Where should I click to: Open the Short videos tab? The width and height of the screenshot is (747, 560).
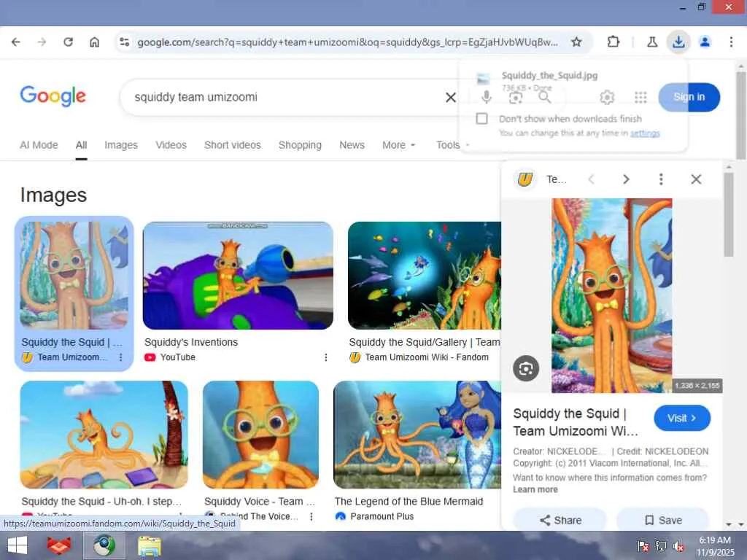(x=233, y=145)
